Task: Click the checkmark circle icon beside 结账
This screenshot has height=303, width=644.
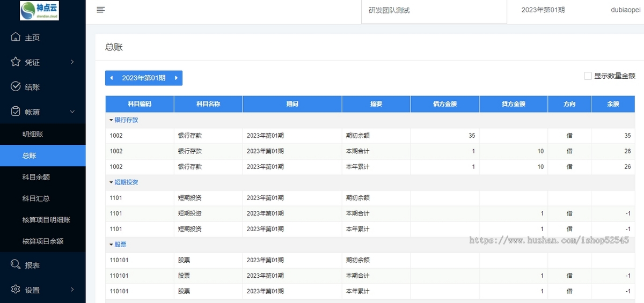Action: [x=16, y=86]
